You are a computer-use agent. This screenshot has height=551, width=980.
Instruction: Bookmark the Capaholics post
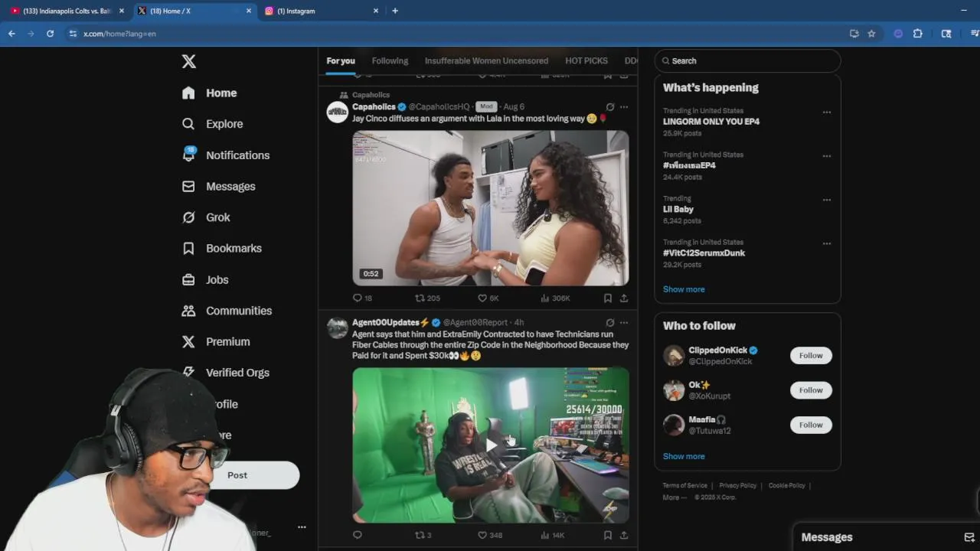coord(608,298)
